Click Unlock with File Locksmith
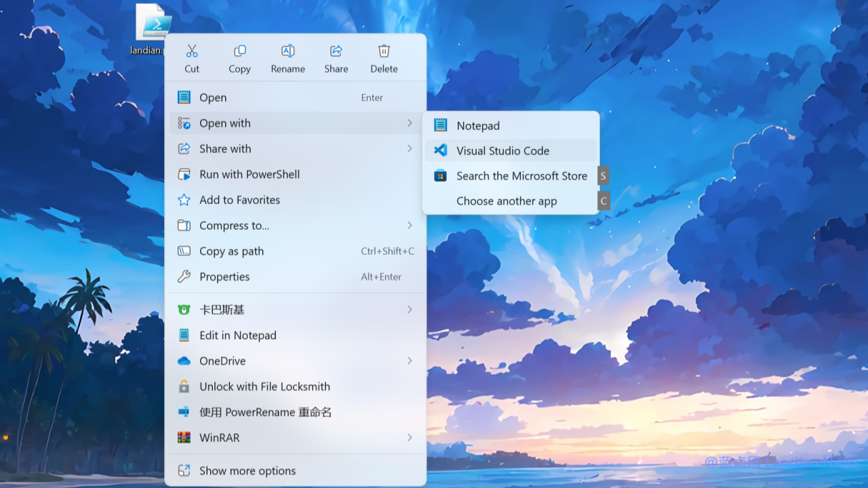 [x=264, y=387]
